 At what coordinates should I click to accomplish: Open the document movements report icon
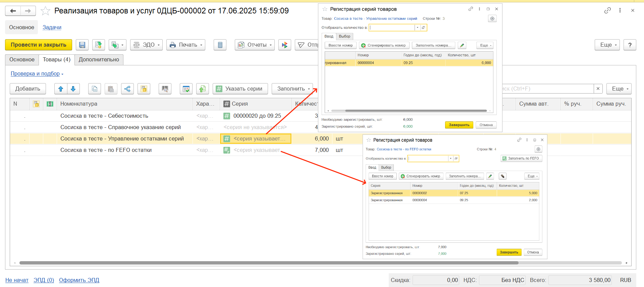[220, 45]
